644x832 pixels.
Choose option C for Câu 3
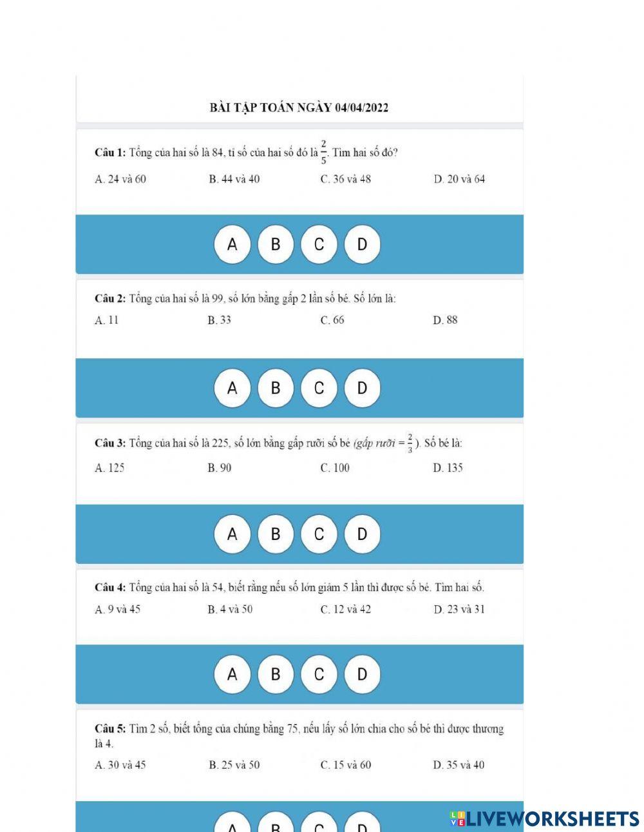(x=319, y=534)
